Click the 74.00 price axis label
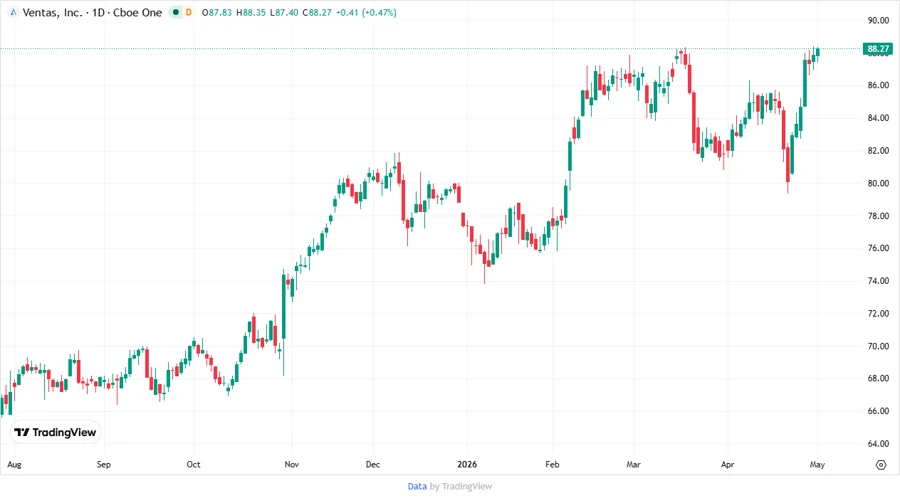This screenshot has width=900, height=498. pyautogui.click(x=878, y=281)
